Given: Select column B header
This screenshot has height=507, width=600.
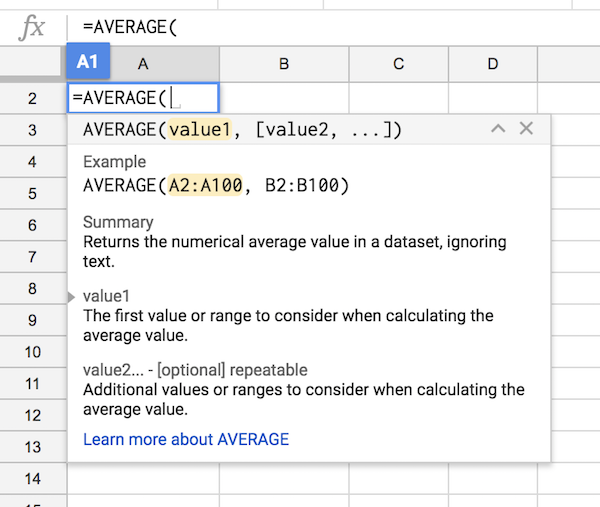Looking at the screenshot, I should pyautogui.click(x=284, y=64).
